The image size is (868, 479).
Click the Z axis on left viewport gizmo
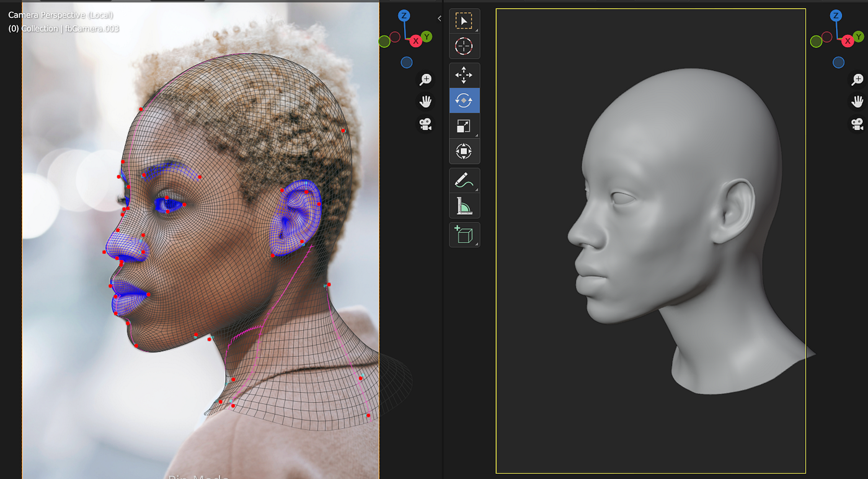tap(404, 15)
